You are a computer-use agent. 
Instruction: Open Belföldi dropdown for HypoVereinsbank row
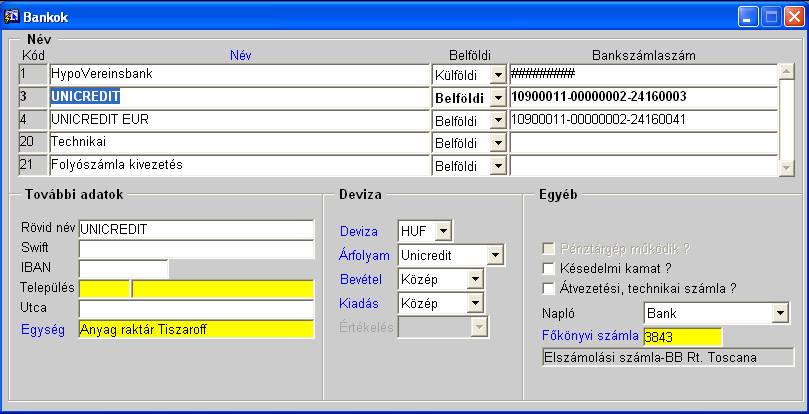coord(498,75)
